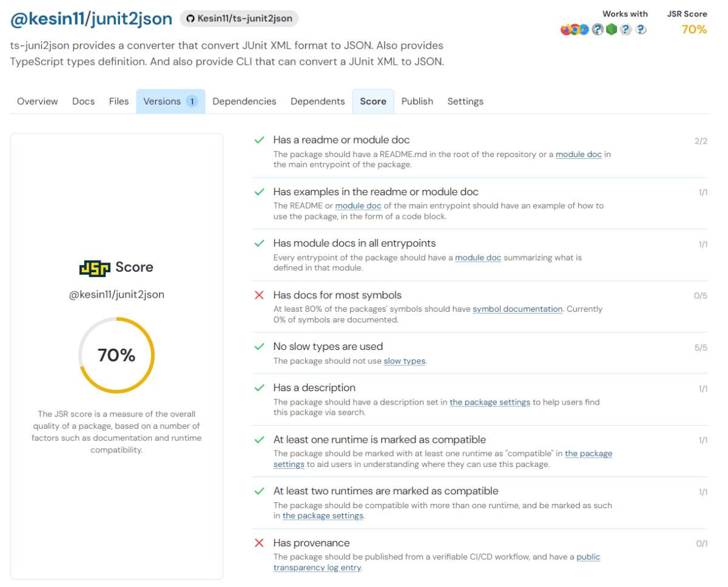Follow the module doc link in the examples row
The image size is (728, 587).
359,206
